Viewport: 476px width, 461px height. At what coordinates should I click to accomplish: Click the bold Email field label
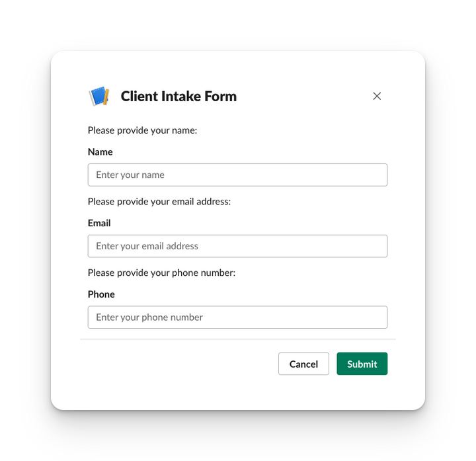[x=99, y=224]
